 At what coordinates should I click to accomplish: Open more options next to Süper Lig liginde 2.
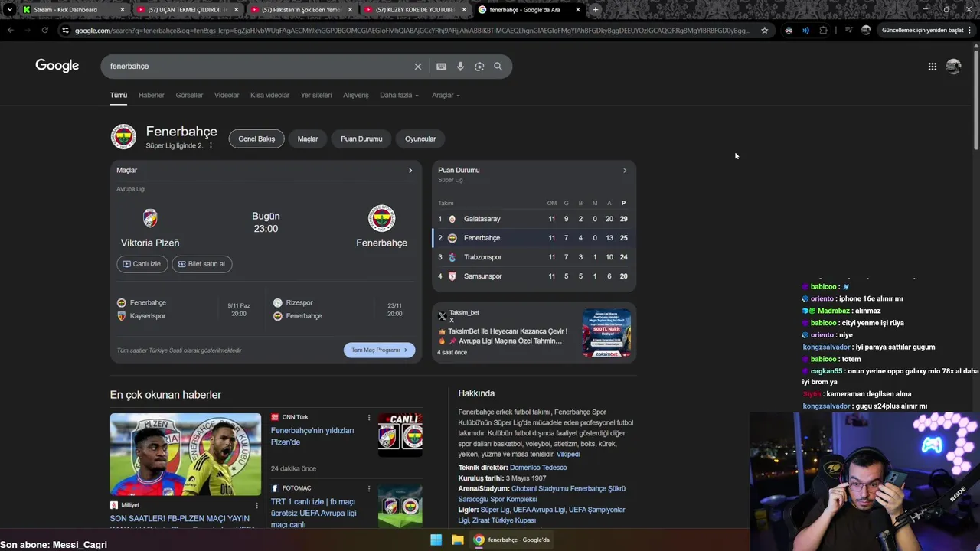211,145
